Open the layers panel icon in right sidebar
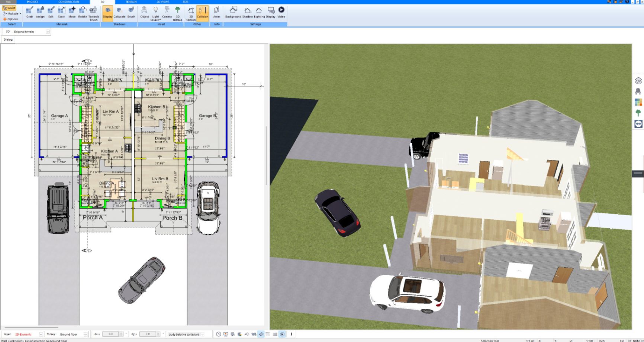The width and height of the screenshot is (644, 342). pyautogui.click(x=638, y=80)
